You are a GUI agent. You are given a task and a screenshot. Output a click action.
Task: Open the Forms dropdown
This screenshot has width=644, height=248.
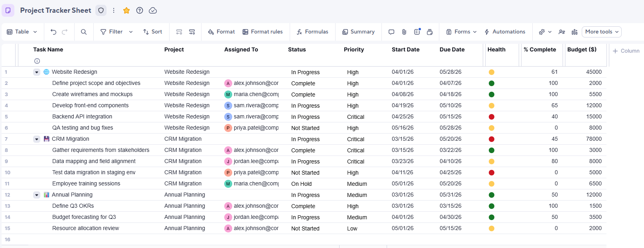[x=462, y=32]
